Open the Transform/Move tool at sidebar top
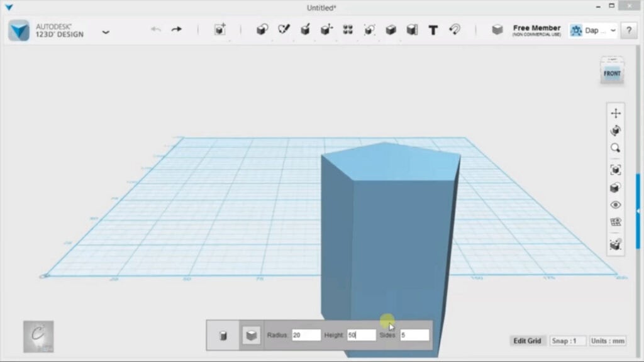Image resolution: width=644 pixels, height=362 pixels. (616, 114)
